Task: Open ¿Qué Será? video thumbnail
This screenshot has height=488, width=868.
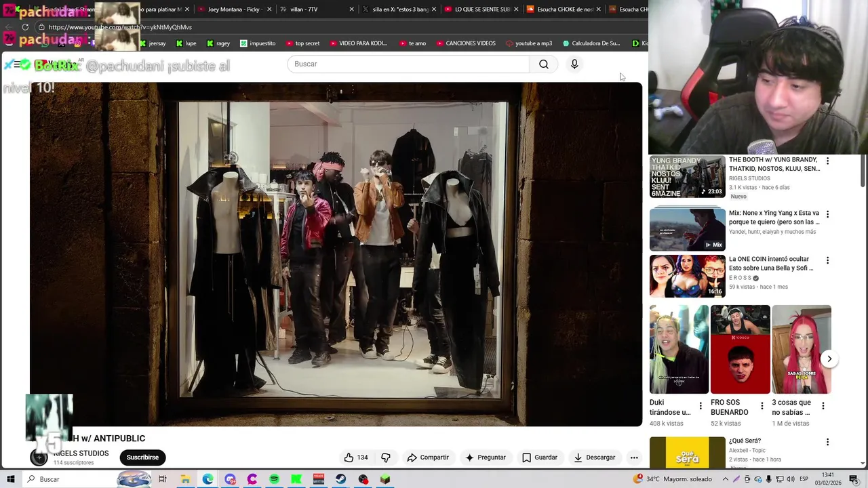Action: coord(688,452)
